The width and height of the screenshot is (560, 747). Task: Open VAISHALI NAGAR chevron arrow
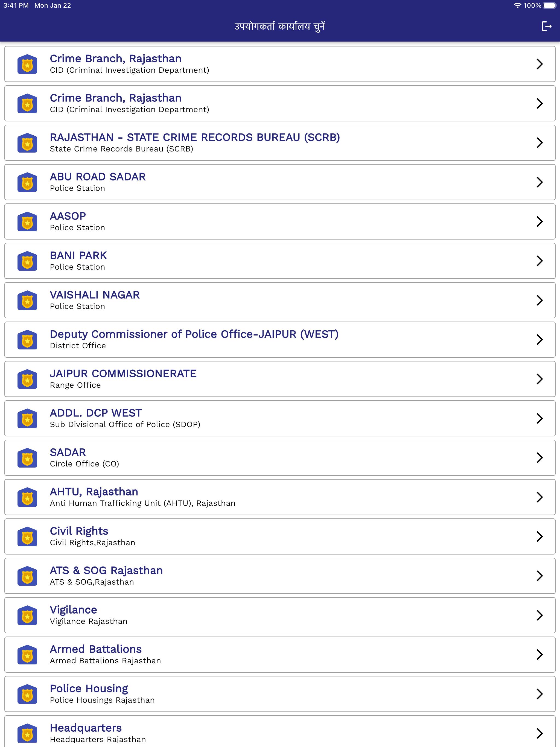(540, 300)
